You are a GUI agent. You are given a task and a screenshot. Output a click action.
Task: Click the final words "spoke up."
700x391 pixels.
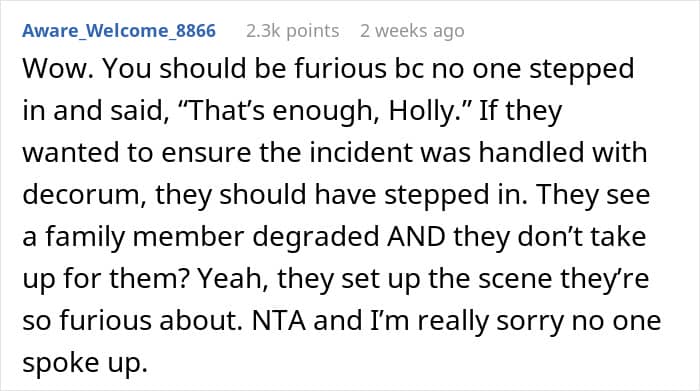coord(85,364)
